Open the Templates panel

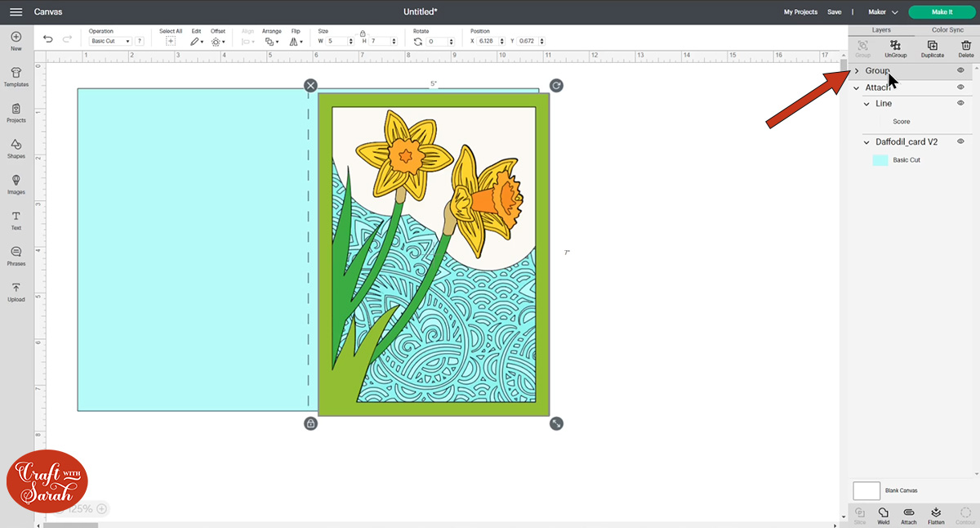(16, 77)
